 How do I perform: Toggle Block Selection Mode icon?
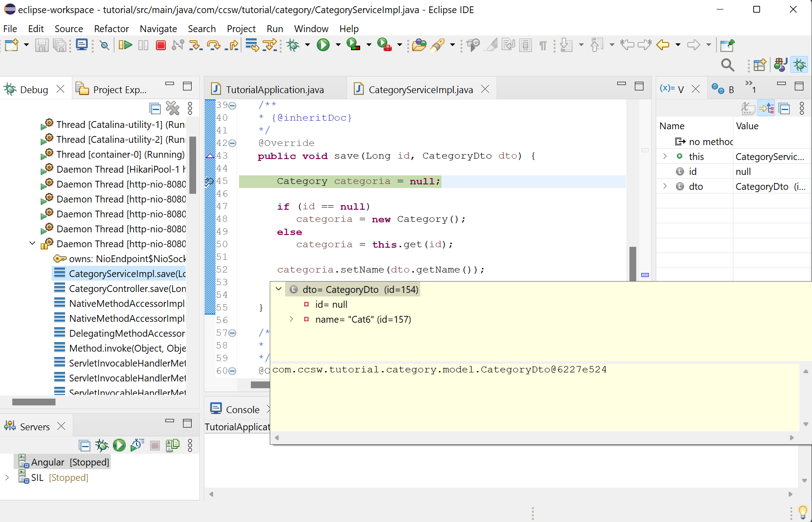[525, 45]
